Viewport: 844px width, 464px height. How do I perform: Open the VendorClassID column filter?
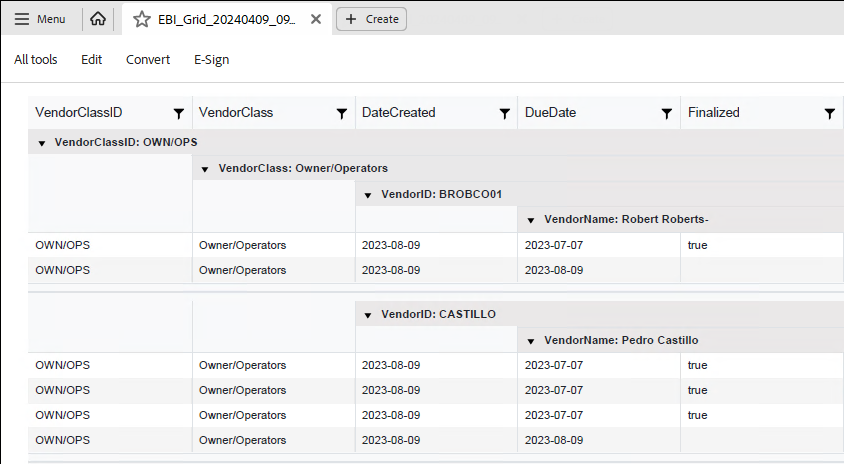tap(178, 114)
